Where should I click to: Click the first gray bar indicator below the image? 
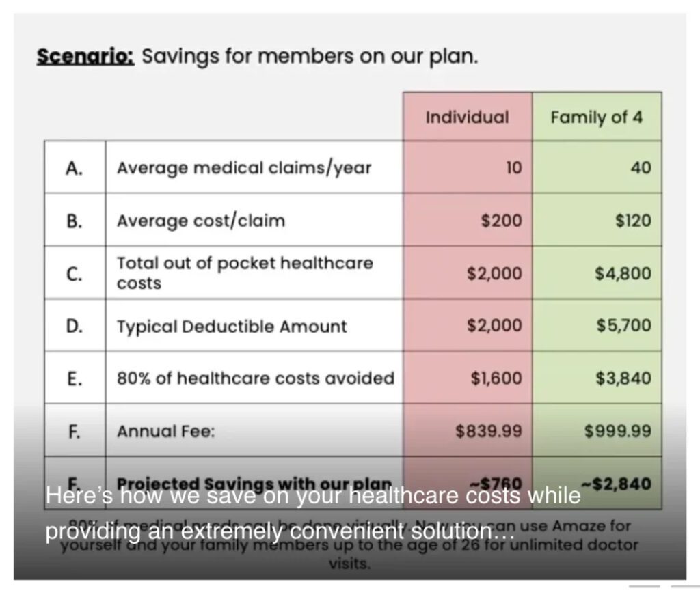(x=644, y=586)
